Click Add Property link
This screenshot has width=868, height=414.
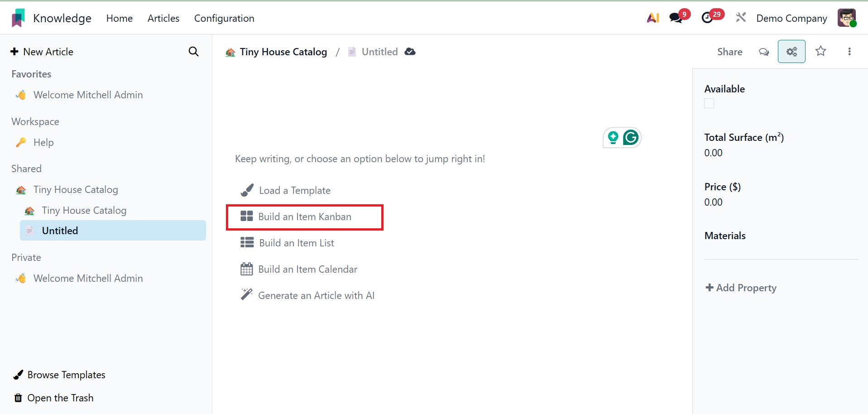pos(741,288)
